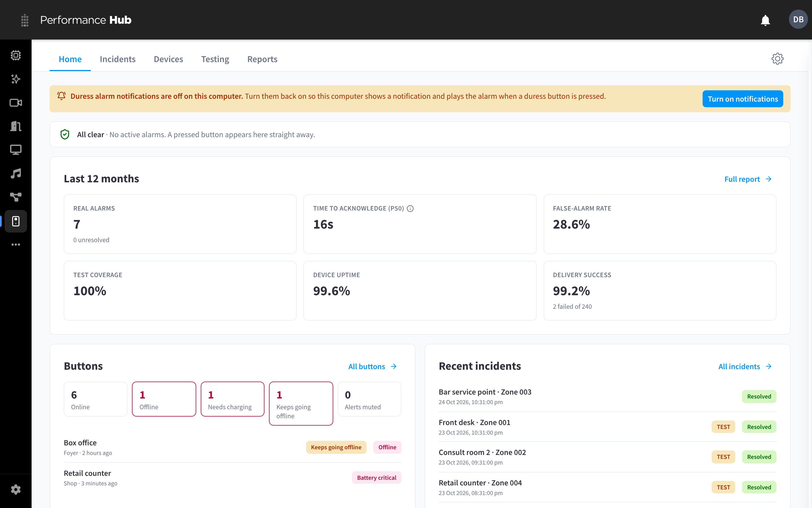812x508 pixels.
Task: Open Bar service point Zone 003 incident
Action: pyautogui.click(x=607, y=397)
